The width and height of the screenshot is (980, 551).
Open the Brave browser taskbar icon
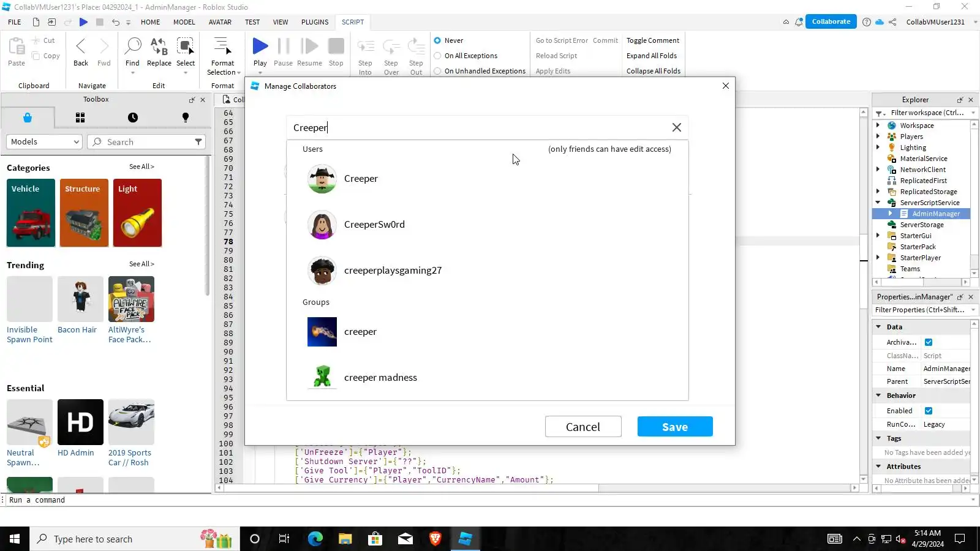(435, 539)
